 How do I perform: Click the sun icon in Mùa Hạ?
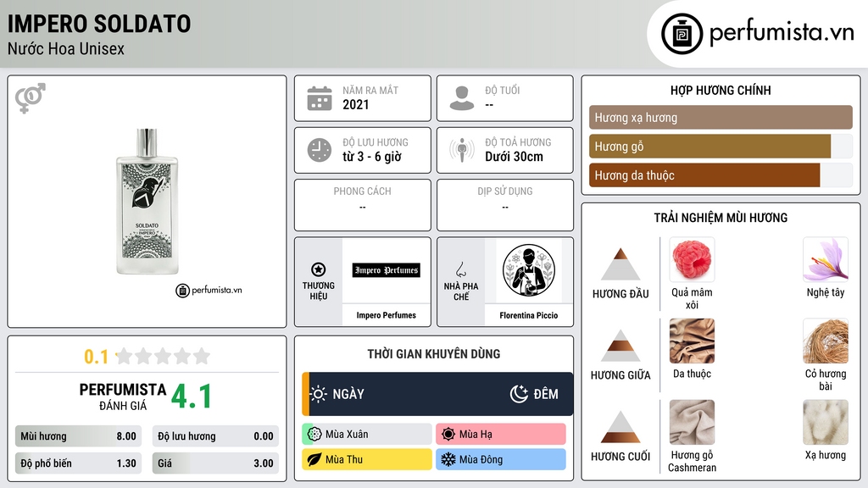tap(448, 434)
